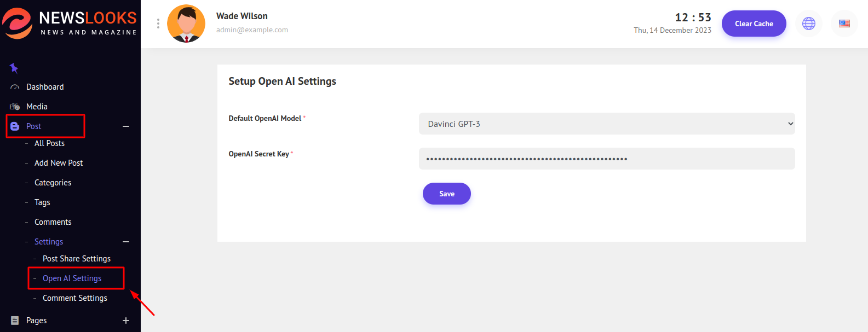Expand the Pages menu section

click(126, 321)
